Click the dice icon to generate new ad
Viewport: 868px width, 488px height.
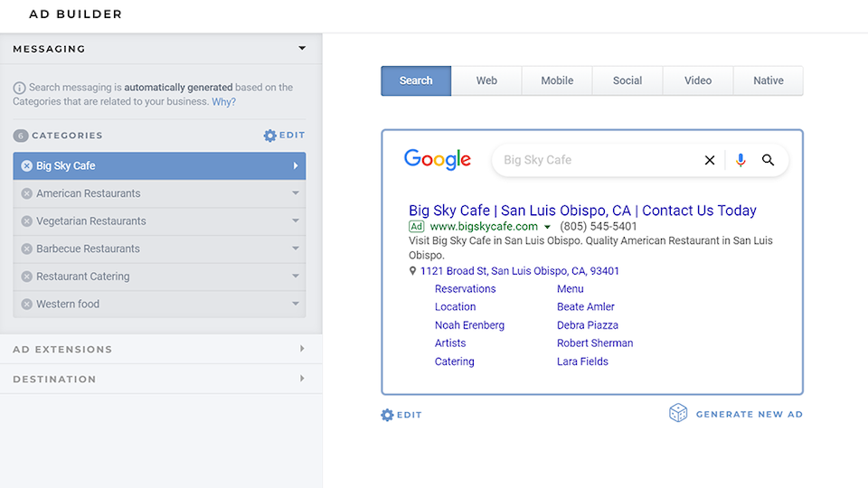677,414
